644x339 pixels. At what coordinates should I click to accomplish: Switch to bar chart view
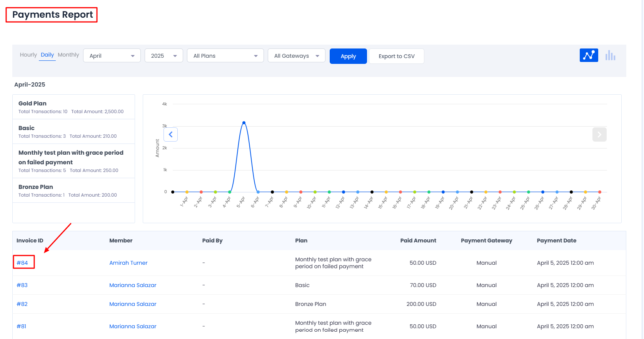pyautogui.click(x=610, y=55)
